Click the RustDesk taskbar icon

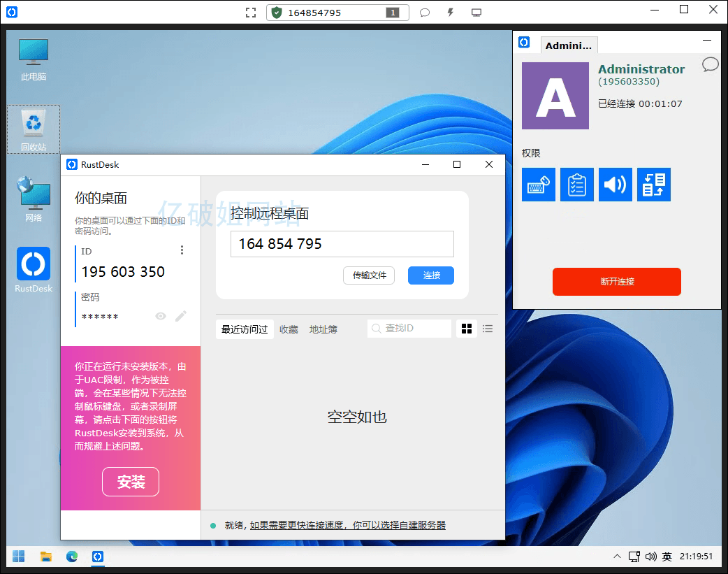98,557
